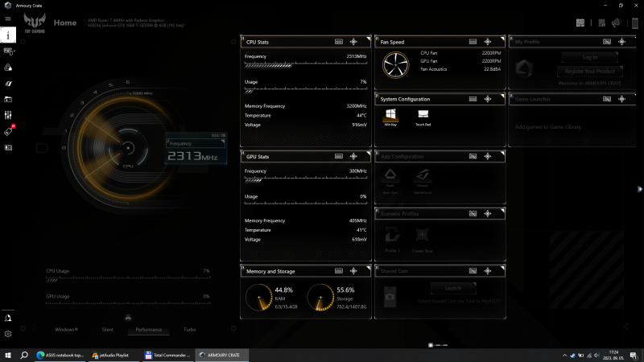The width and height of the screenshot is (644, 362).
Task: Click the Log In button in My Profile
Action: pos(590,57)
